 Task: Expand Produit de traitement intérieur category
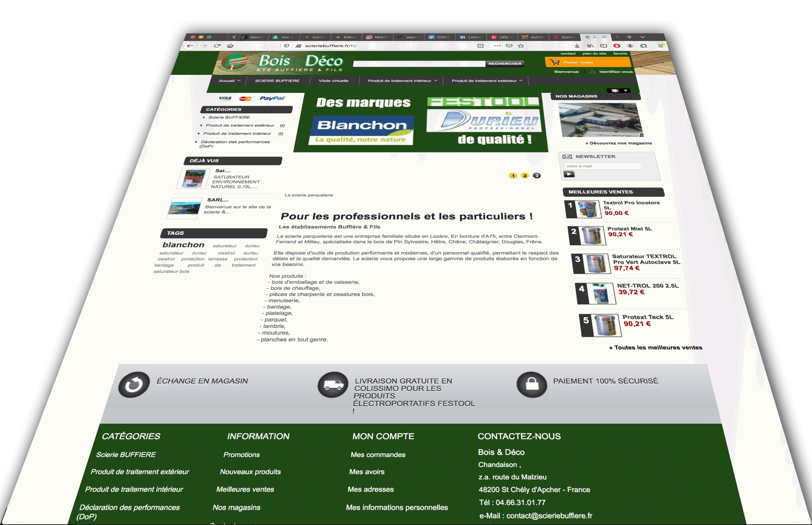pos(281,134)
